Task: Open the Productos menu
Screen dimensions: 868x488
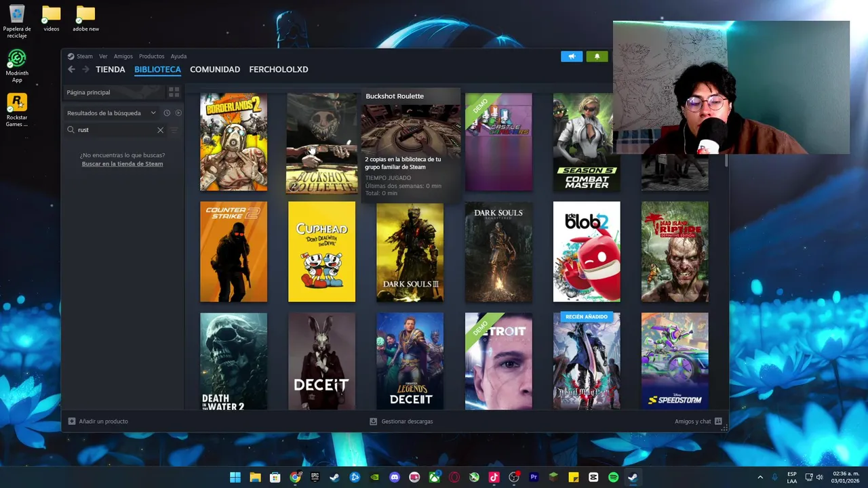Action: click(x=152, y=56)
